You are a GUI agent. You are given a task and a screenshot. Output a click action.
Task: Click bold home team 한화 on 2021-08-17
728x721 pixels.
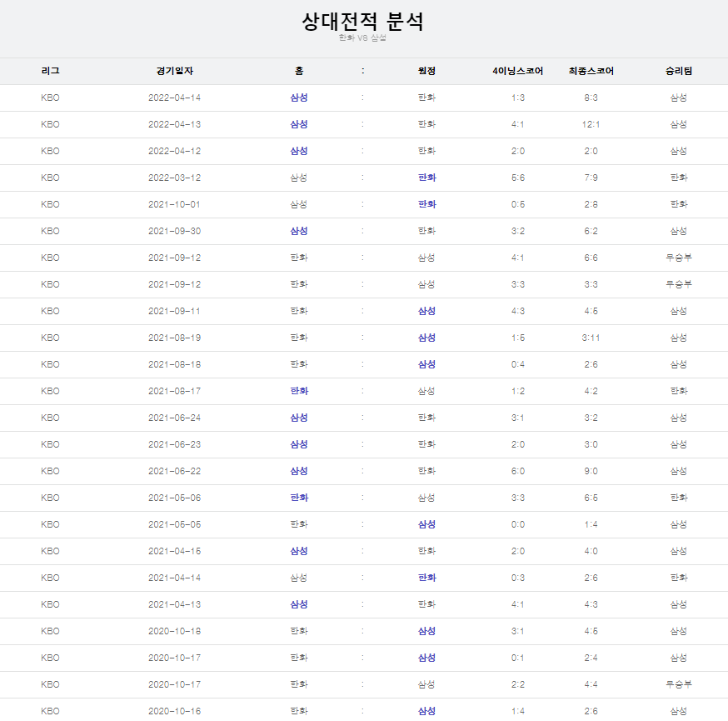299,391
